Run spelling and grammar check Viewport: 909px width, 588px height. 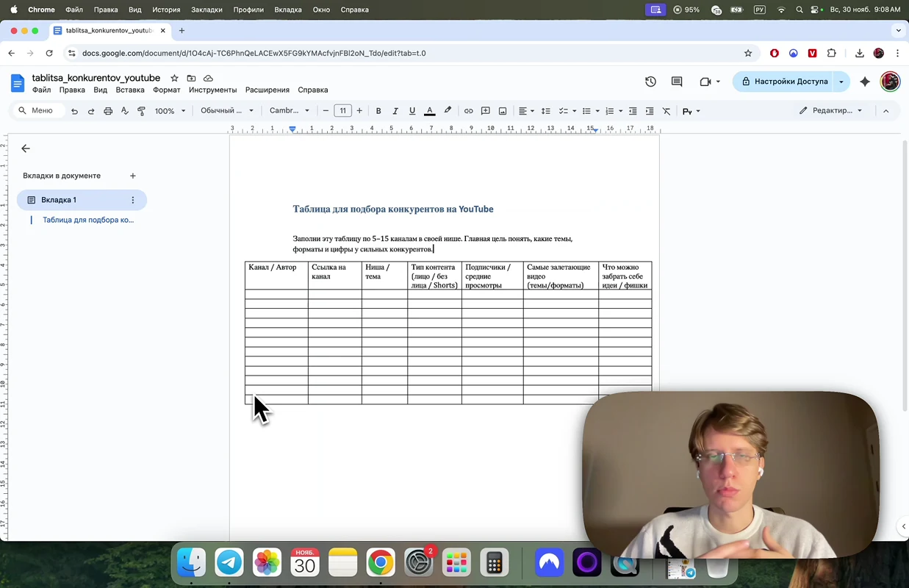click(125, 111)
